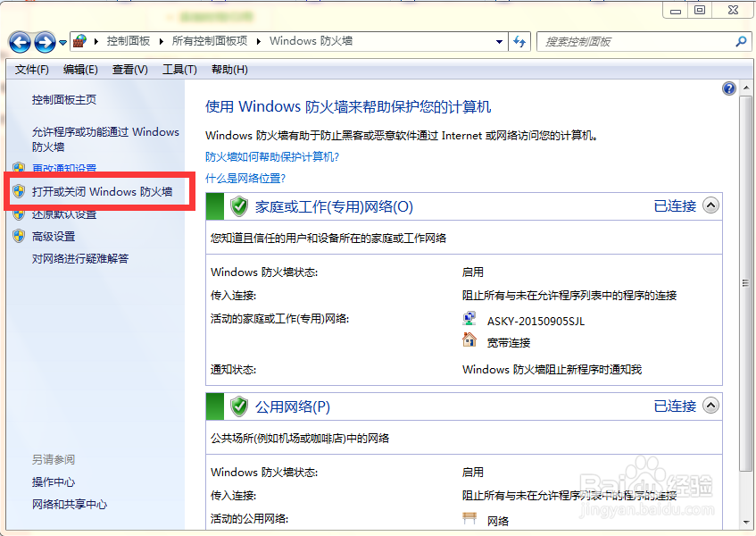Click the network computer icon beside ASKY-20150905SJL

point(469,319)
